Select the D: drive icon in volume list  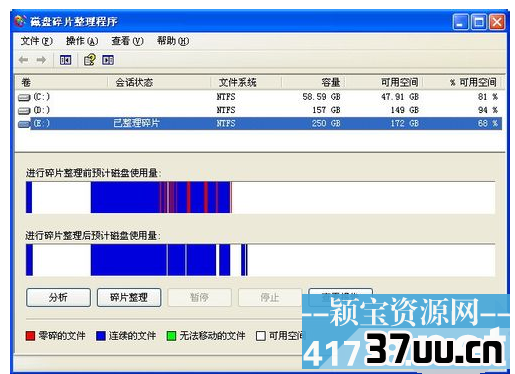point(24,110)
